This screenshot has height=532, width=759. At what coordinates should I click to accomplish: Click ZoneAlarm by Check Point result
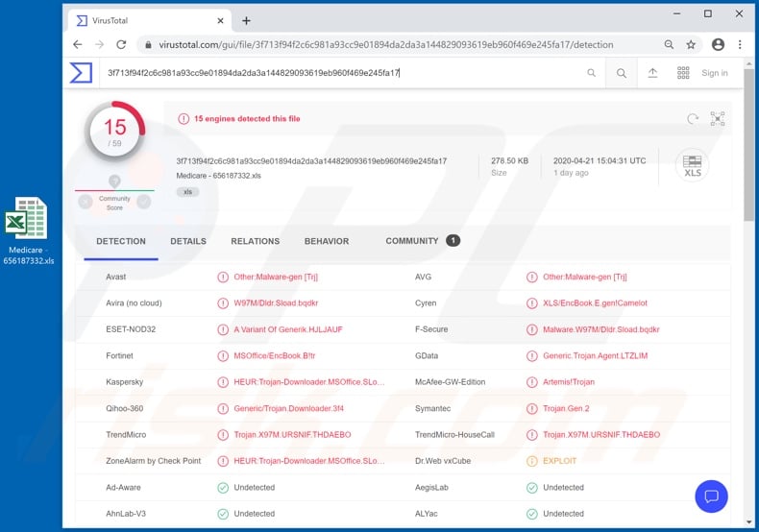pos(309,461)
